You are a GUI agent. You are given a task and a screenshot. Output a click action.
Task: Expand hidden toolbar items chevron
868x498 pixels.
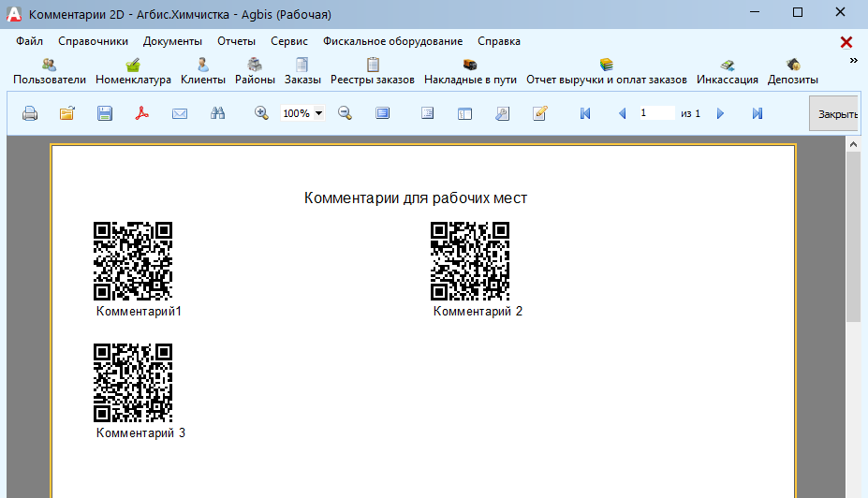pos(853,60)
